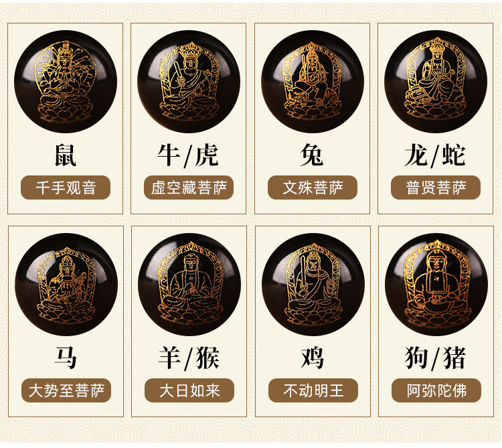Choose the 文殊菩萨 engraved bead
Viewport: 502px width, 448px height.
click(x=313, y=81)
